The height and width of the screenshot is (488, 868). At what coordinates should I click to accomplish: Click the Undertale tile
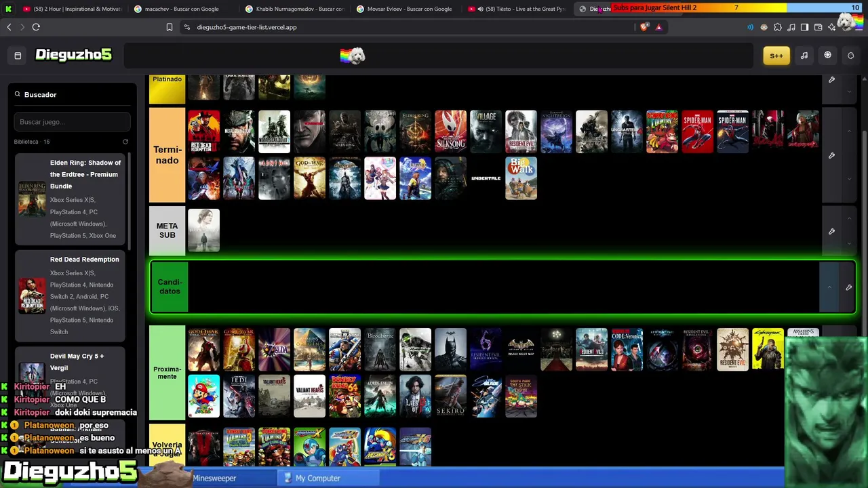pos(486,178)
